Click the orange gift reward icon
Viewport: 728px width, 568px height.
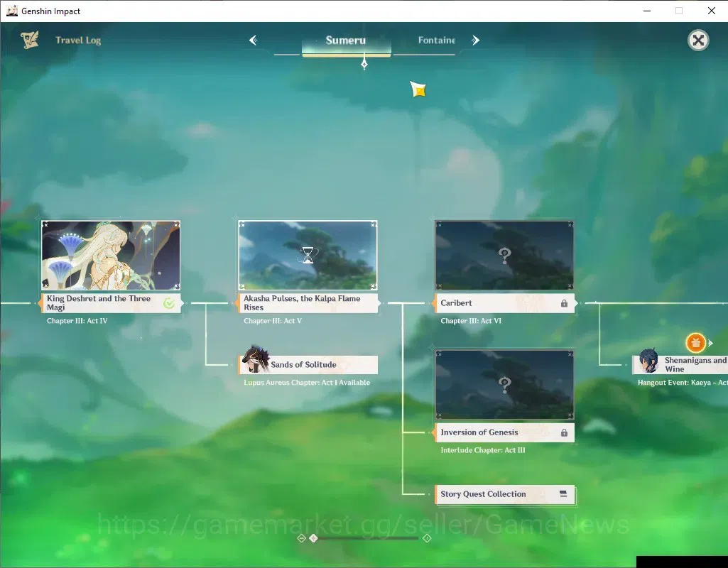695,343
